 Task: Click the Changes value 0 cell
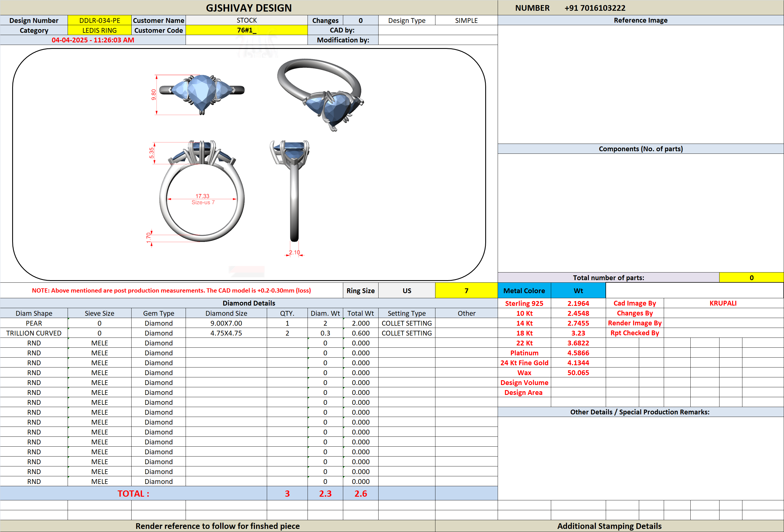[360, 20]
